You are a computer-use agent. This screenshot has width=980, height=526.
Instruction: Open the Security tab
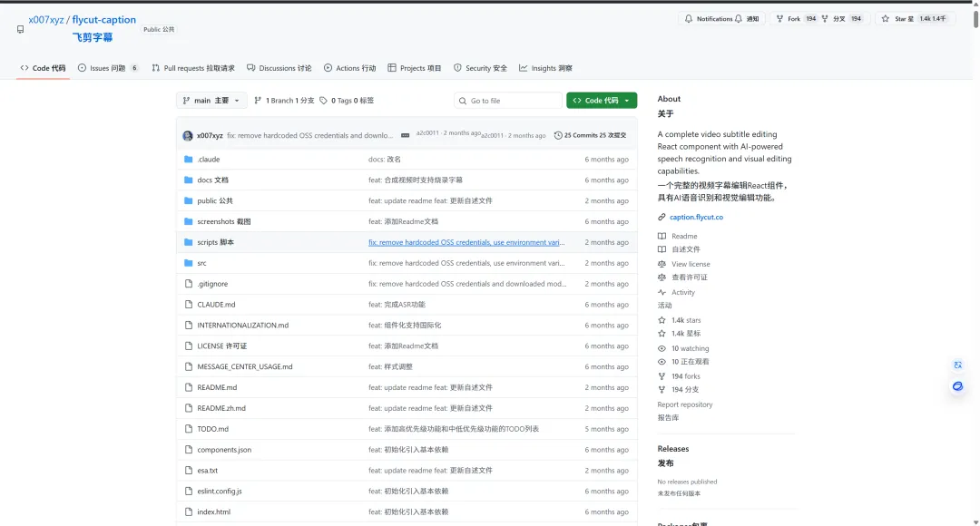(x=480, y=68)
